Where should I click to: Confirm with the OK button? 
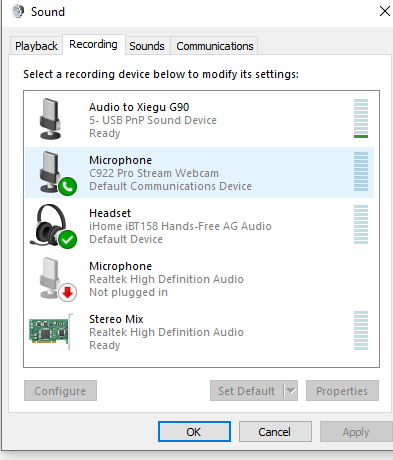point(194,432)
